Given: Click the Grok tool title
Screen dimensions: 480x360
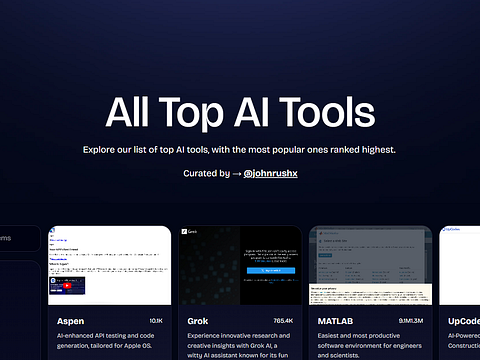Looking at the screenshot, I should [198, 321].
